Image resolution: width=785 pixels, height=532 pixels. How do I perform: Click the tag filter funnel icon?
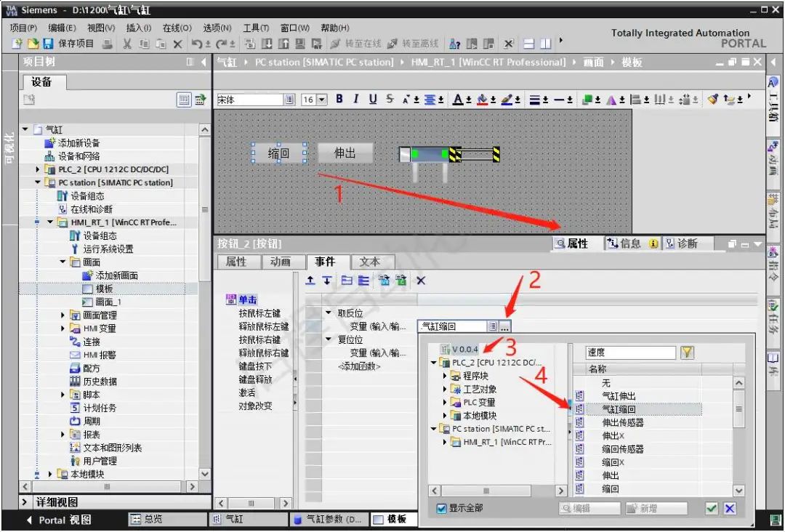(x=688, y=352)
